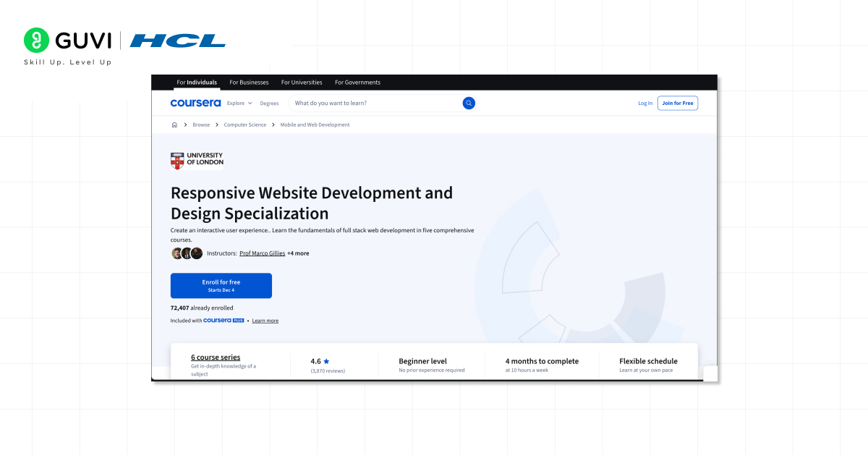The width and height of the screenshot is (868, 456).
Task: Click the HCL logo
Action: tap(177, 41)
